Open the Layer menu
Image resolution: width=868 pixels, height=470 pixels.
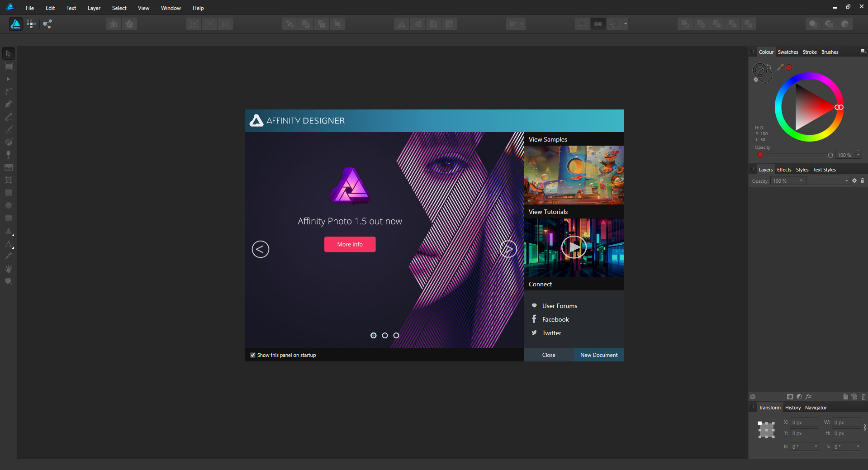[x=94, y=8]
